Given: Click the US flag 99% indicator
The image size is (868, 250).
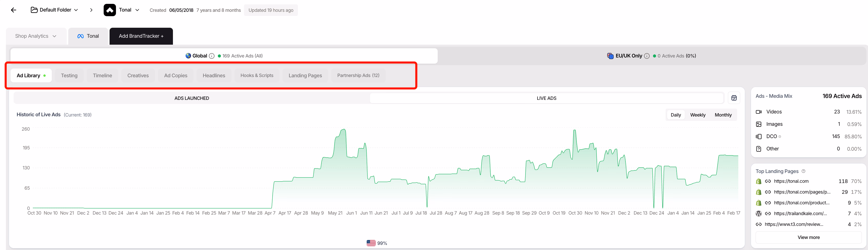Looking at the screenshot, I should 377,243.
